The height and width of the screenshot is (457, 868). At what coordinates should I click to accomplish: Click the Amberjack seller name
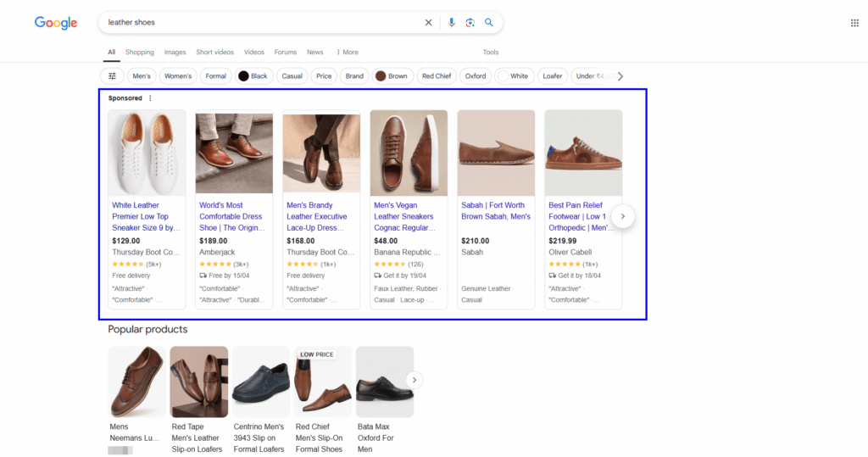[x=217, y=252]
